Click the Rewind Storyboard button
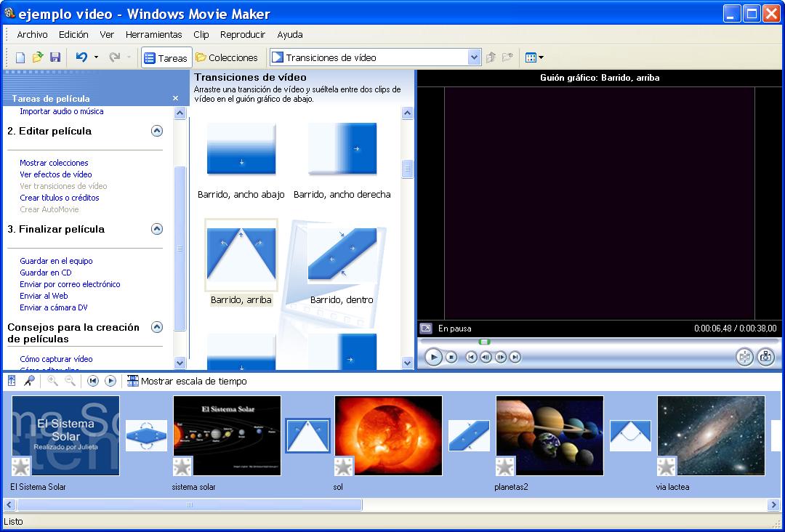The width and height of the screenshot is (785, 532). click(92, 382)
